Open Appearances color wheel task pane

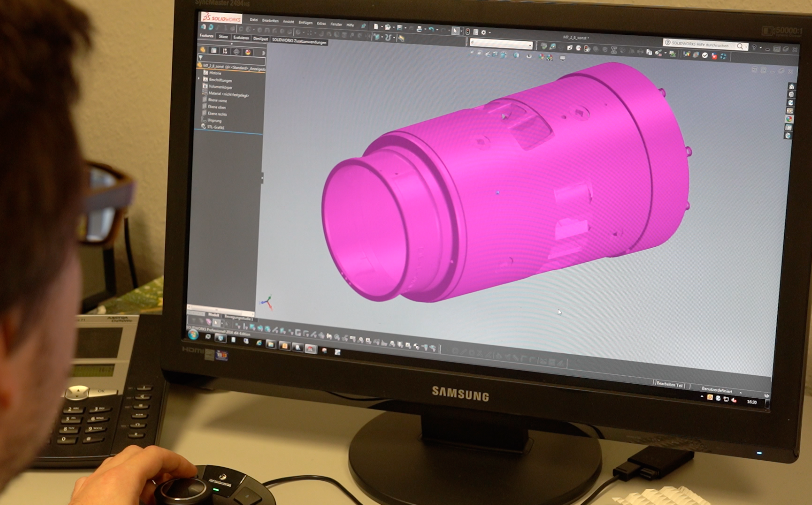click(x=789, y=119)
